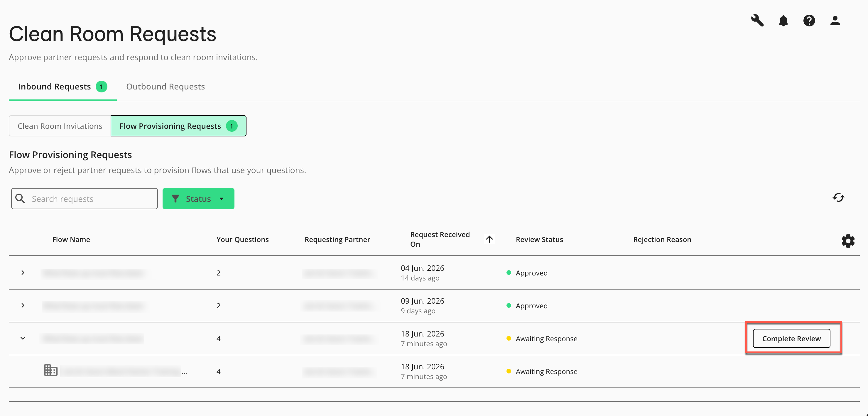The height and width of the screenshot is (416, 868).
Task: Select Flow Provisioning Requests tab
Action: click(x=178, y=126)
